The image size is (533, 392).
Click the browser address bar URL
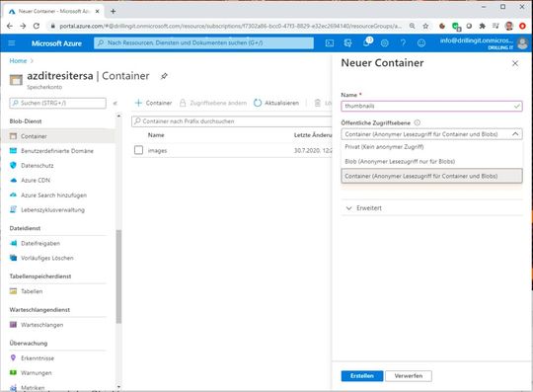pos(230,27)
